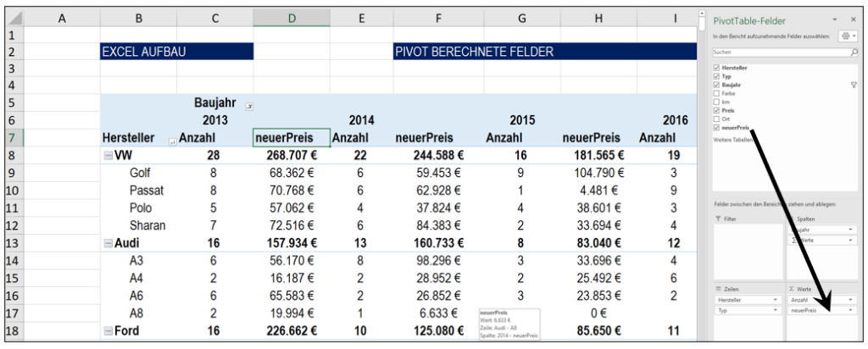Open neuerPreis dropdown in Werte area
This screenshot has height=349, width=868.
coord(849,311)
